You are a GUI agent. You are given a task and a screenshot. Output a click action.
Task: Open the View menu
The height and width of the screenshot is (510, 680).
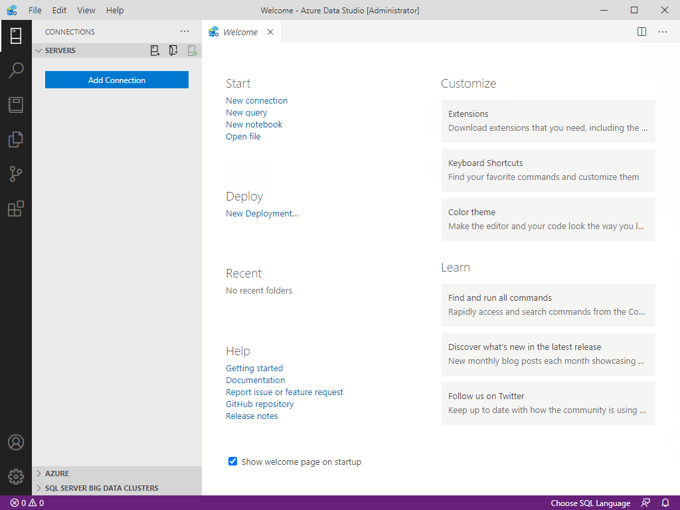pyautogui.click(x=86, y=10)
